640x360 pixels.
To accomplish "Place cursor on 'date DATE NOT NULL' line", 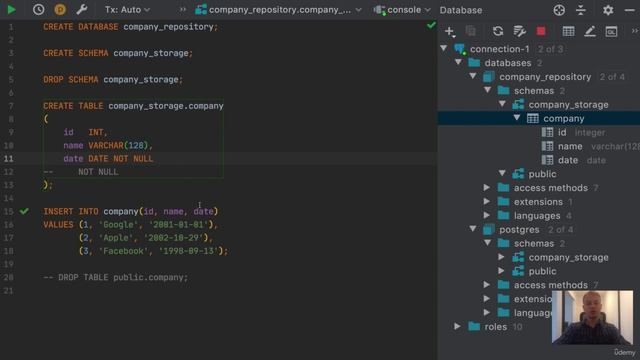I will 108,158.
